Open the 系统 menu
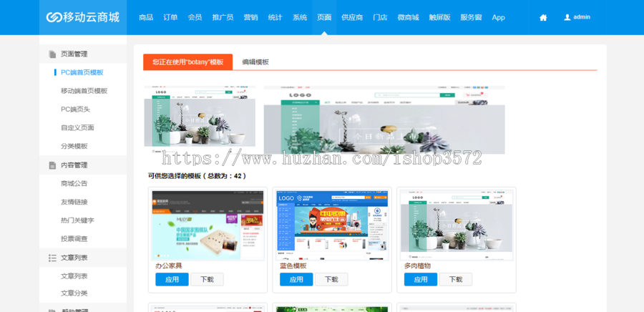This screenshot has width=644, height=312. (x=300, y=17)
